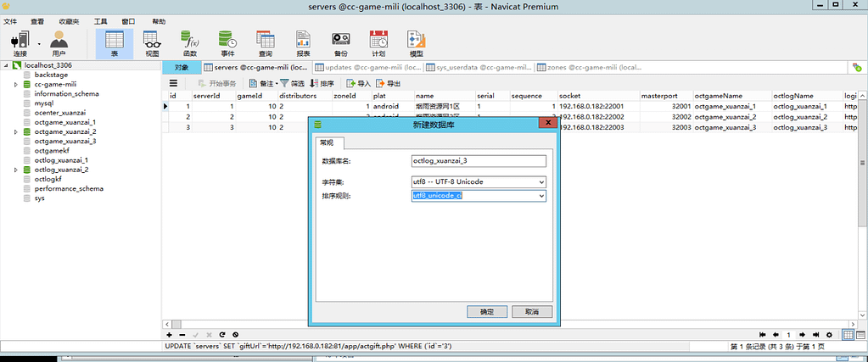
Task: Expand the octlog_xuanzai_2 database node
Action: tap(16, 170)
